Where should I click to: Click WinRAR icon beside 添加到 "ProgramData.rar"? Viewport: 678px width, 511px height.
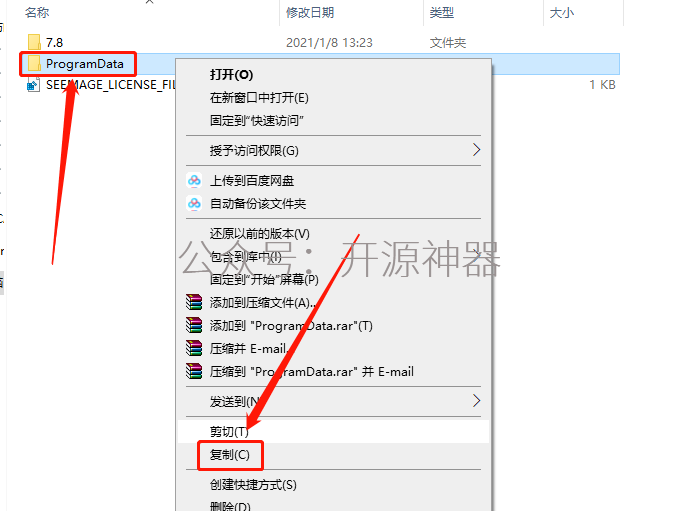point(194,325)
